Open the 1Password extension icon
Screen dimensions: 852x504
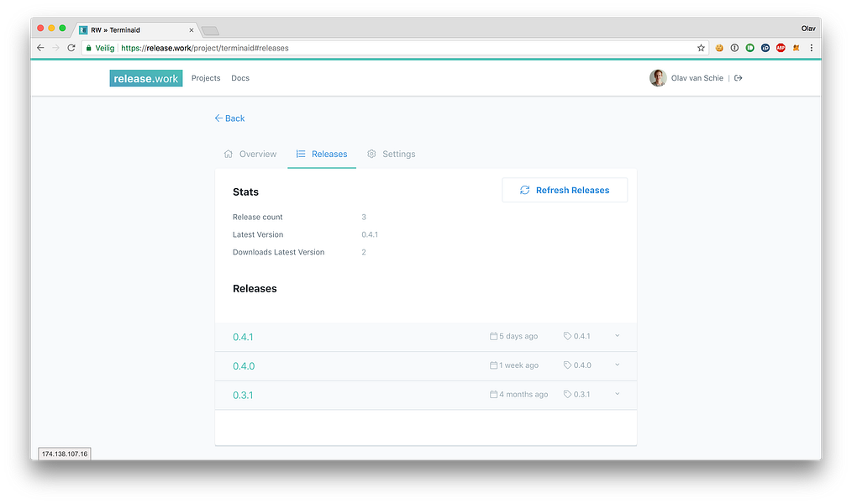pos(734,48)
